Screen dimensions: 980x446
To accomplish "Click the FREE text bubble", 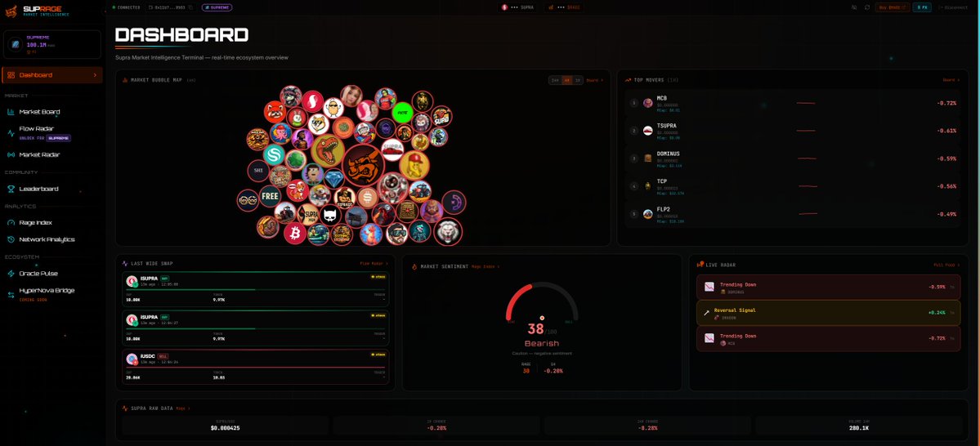I will 270,196.
